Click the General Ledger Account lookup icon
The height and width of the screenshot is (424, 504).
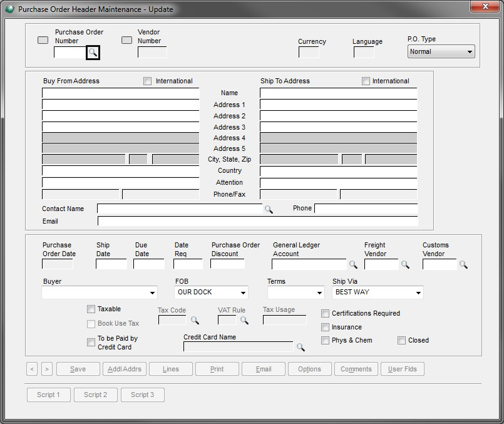click(353, 265)
